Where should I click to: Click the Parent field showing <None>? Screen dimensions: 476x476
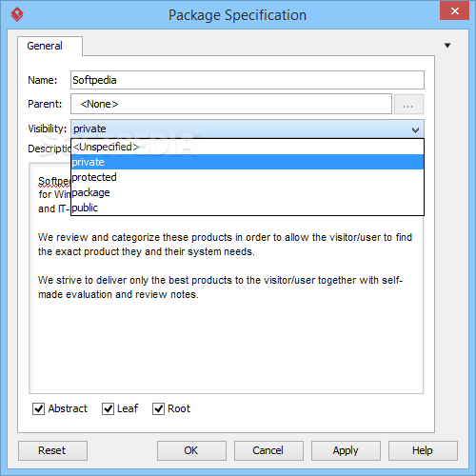[x=231, y=104]
